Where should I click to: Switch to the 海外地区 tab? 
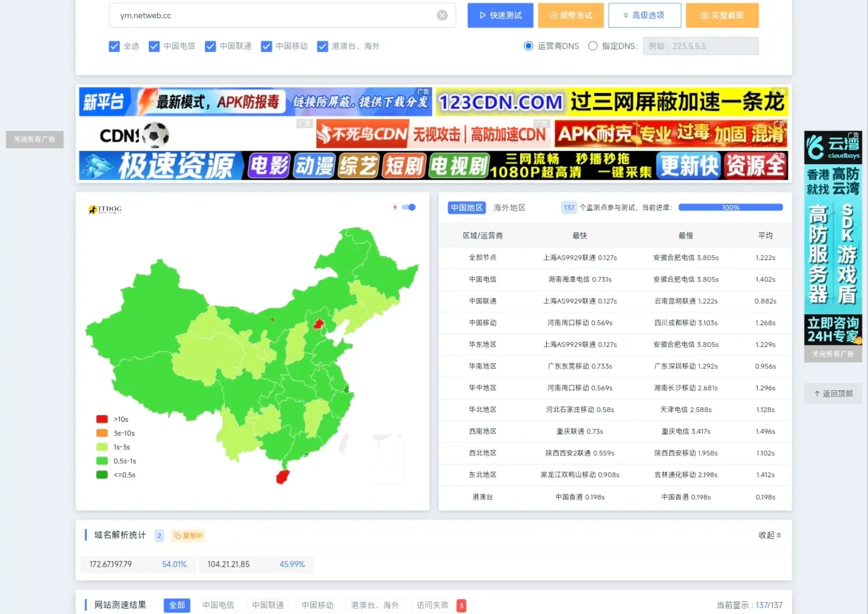[509, 207]
